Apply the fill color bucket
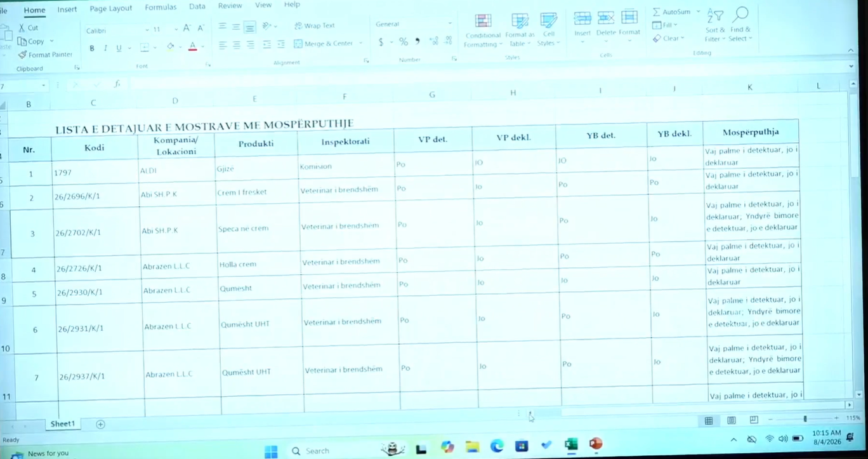 170,47
